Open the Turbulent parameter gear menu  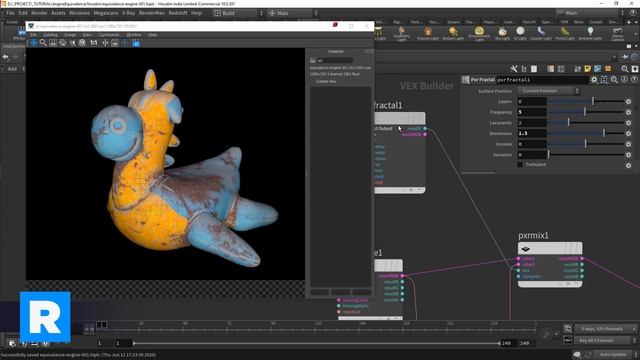(629, 165)
